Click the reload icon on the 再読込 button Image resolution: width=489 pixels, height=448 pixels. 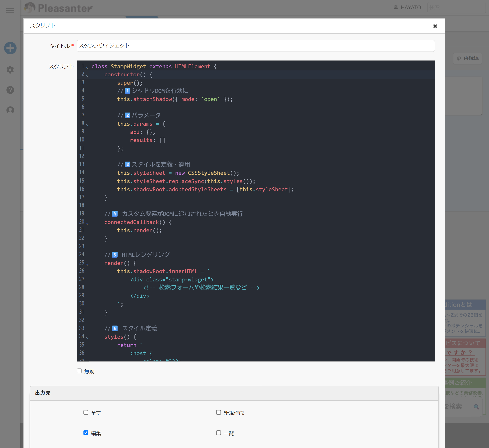point(458,58)
